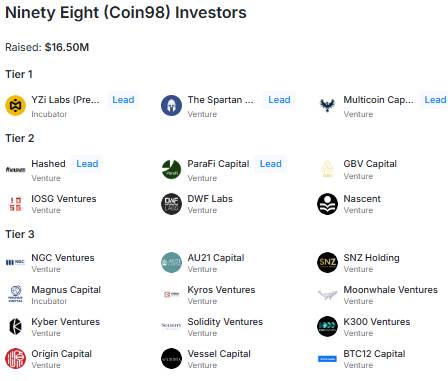Click the SNZ Holding gold logo
Screen dimensions: 448x381
click(327, 263)
